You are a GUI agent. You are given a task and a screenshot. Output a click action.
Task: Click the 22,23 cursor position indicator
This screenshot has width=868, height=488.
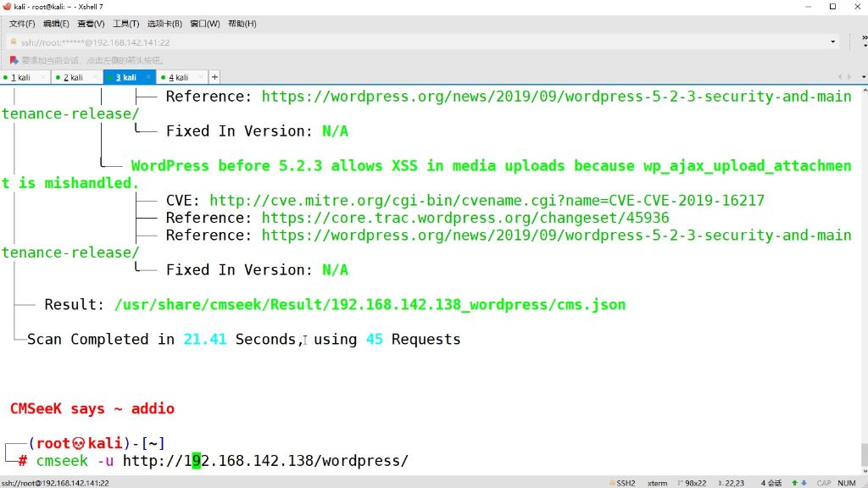[x=732, y=483]
